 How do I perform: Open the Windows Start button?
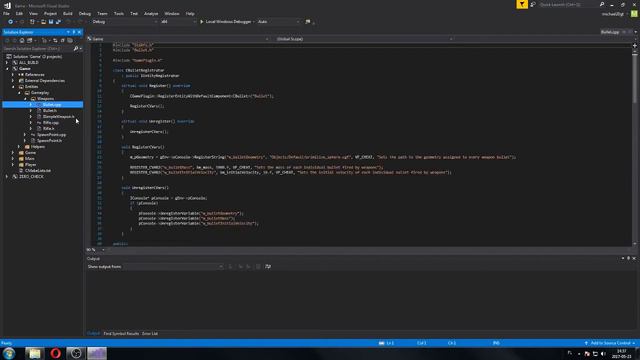[9, 353]
